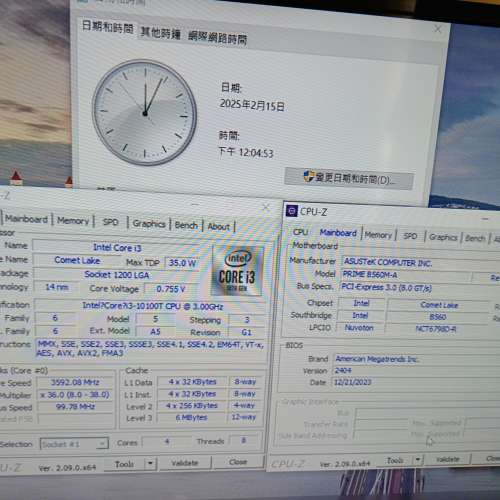Click the 'B560' southbridge value
Screen dimensions: 500x500
click(438, 317)
